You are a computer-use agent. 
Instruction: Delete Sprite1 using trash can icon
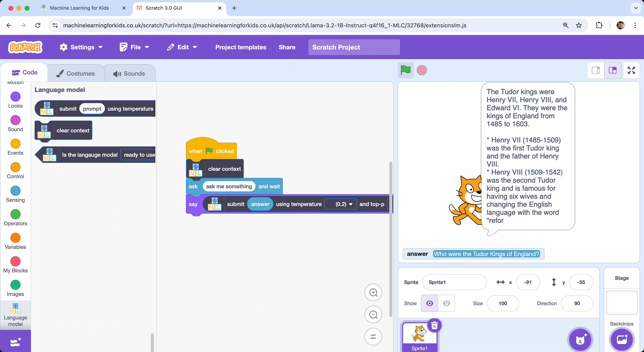[x=434, y=326]
